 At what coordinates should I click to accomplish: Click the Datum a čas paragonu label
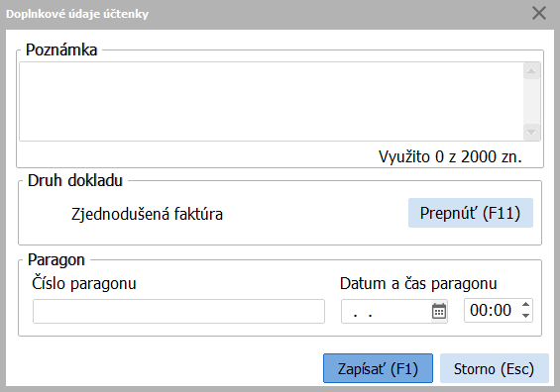418,284
